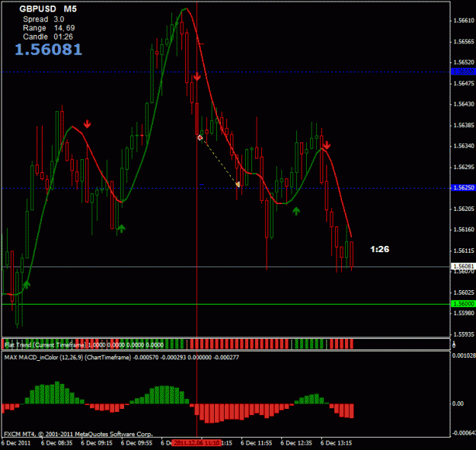Click the 1.56160 price scale label

(464, 230)
